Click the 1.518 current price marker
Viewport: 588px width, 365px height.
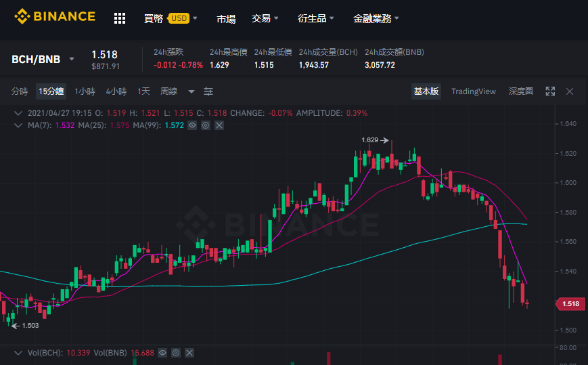tap(570, 304)
